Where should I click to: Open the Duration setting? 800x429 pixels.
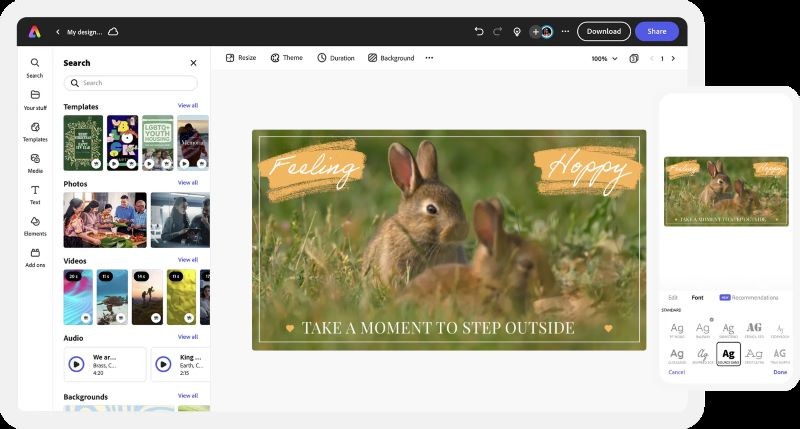coord(336,58)
